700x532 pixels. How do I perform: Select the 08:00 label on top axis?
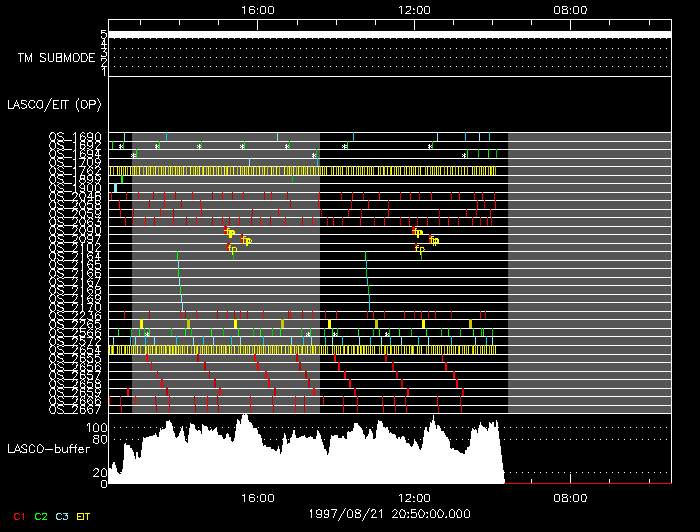570,9
